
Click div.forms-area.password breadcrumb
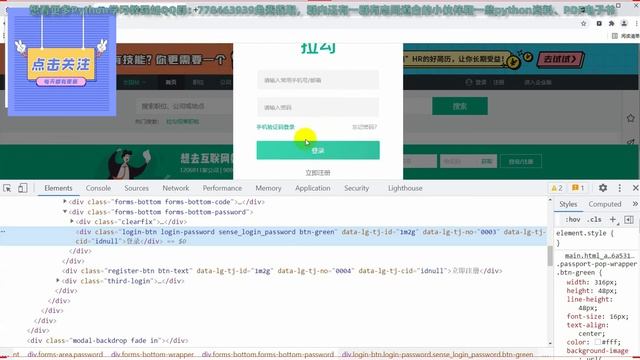click(65, 354)
